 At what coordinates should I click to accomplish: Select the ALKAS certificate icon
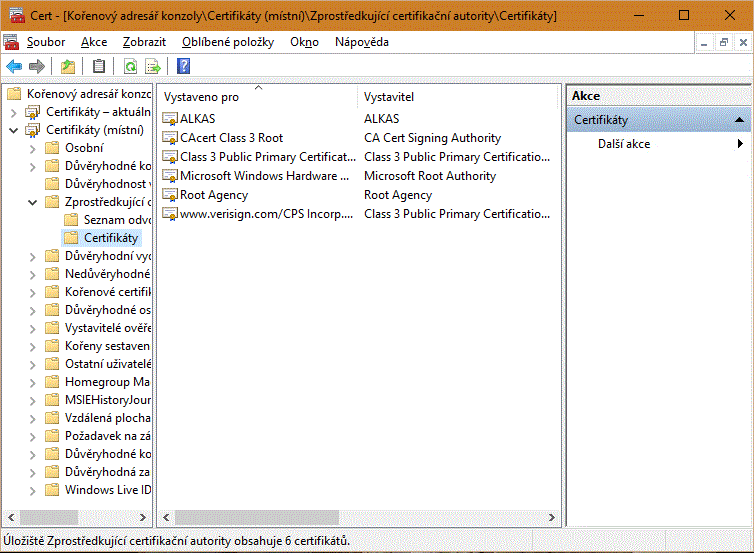[170, 119]
